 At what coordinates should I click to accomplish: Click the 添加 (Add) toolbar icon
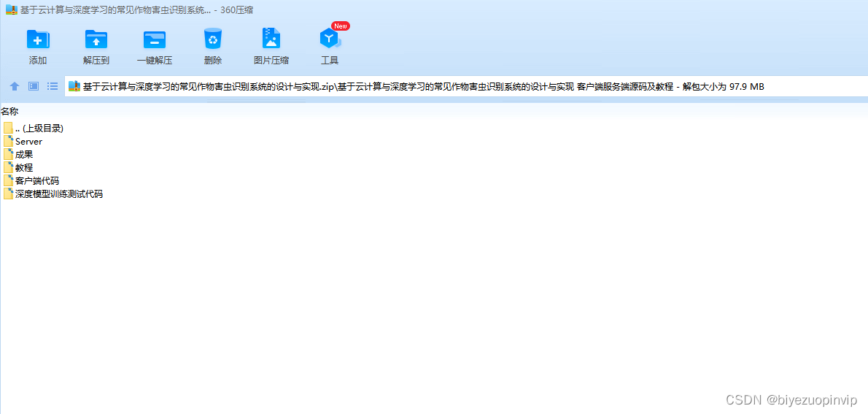[x=38, y=39]
